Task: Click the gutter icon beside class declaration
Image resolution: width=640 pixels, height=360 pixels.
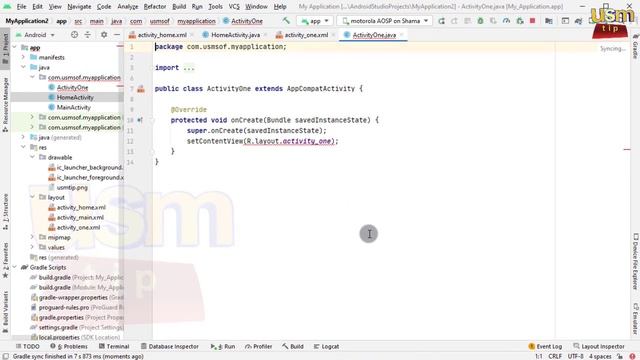Action: (141, 89)
